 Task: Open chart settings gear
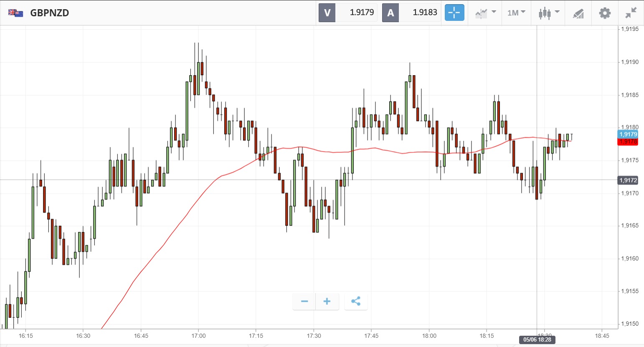click(604, 13)
